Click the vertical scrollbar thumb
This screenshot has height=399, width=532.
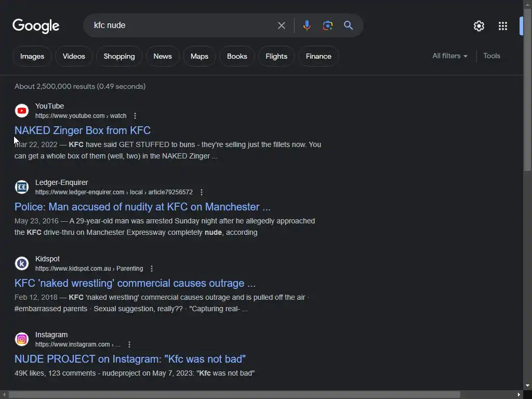[x=528, y=90]
